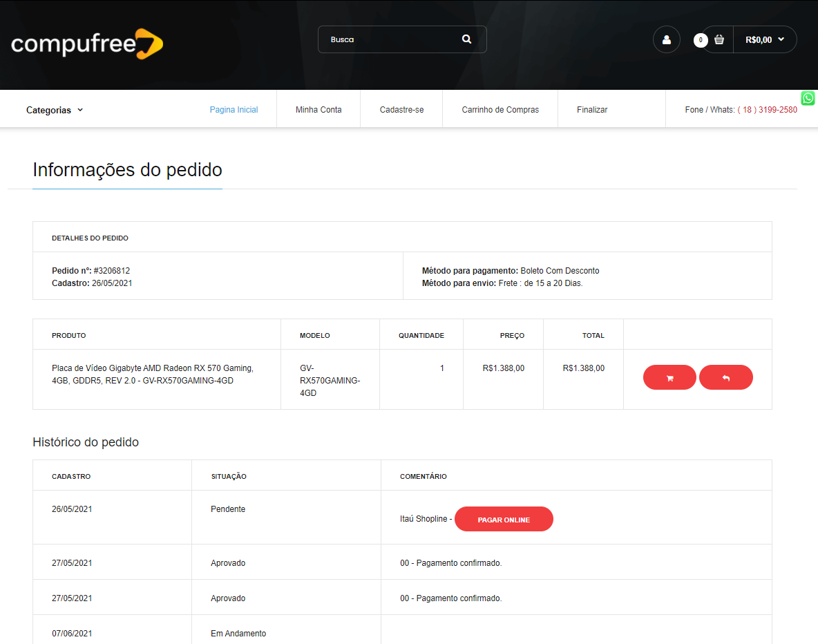This screenshot has height=644, width=818.
Task: Click the MODELO column header
Action: (314, 336)
